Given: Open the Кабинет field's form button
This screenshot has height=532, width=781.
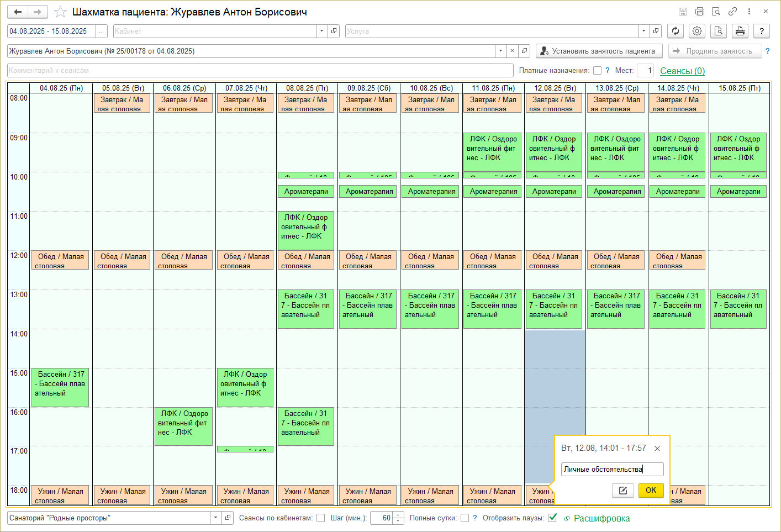Looking at the screenshot, I should (x=334, y=31).
